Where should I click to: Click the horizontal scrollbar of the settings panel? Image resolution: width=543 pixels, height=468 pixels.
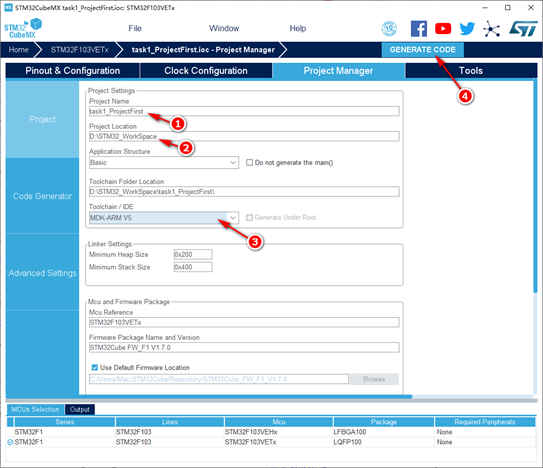[x=209, y=397]
